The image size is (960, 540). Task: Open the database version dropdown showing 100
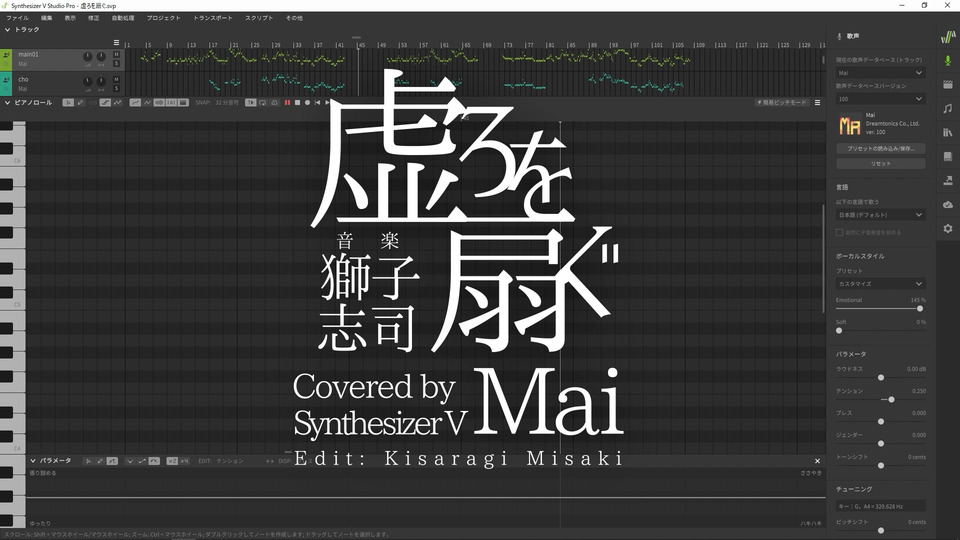coord(880,99)
